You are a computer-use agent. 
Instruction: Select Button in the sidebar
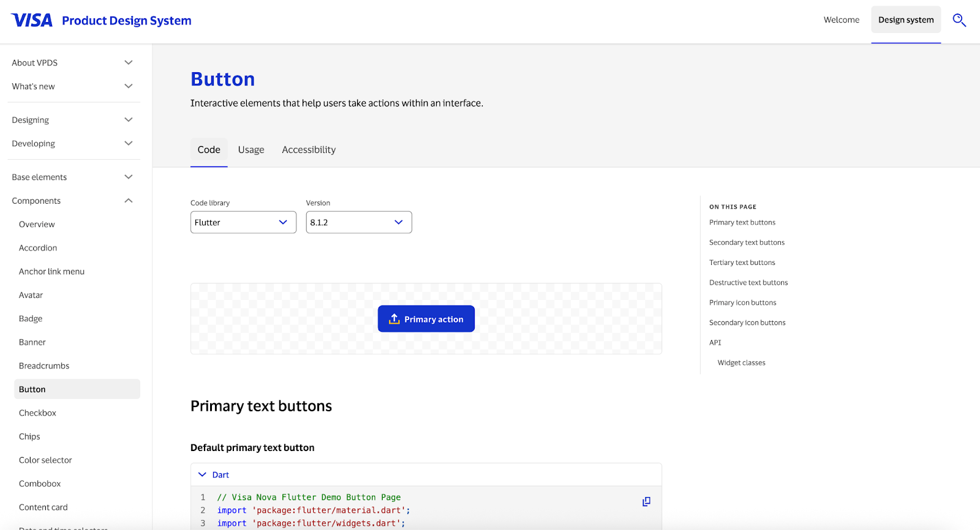pyautogui.click(x=77, y=389)
